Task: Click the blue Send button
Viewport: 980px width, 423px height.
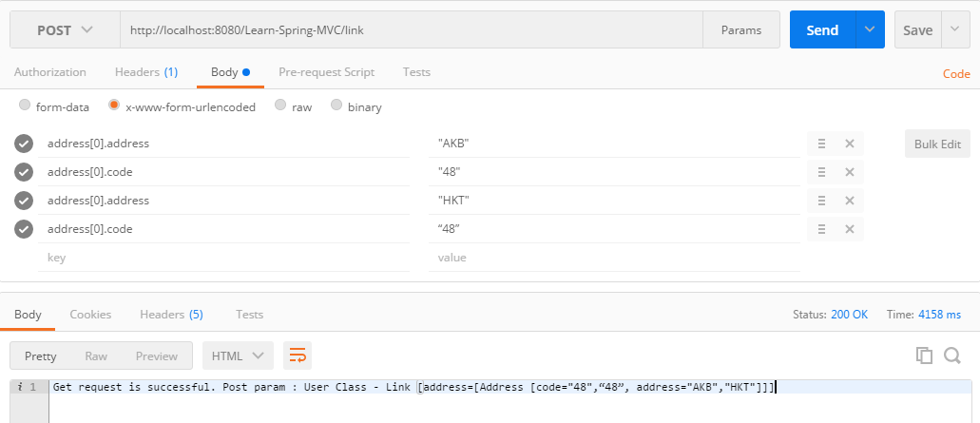Action: (x=822, y=29)
